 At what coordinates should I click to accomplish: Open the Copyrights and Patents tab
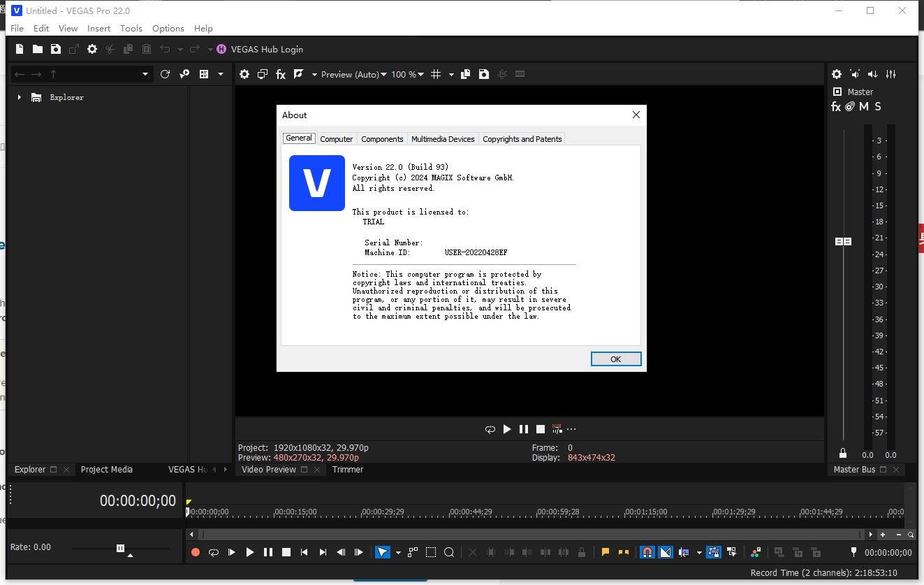522,139
